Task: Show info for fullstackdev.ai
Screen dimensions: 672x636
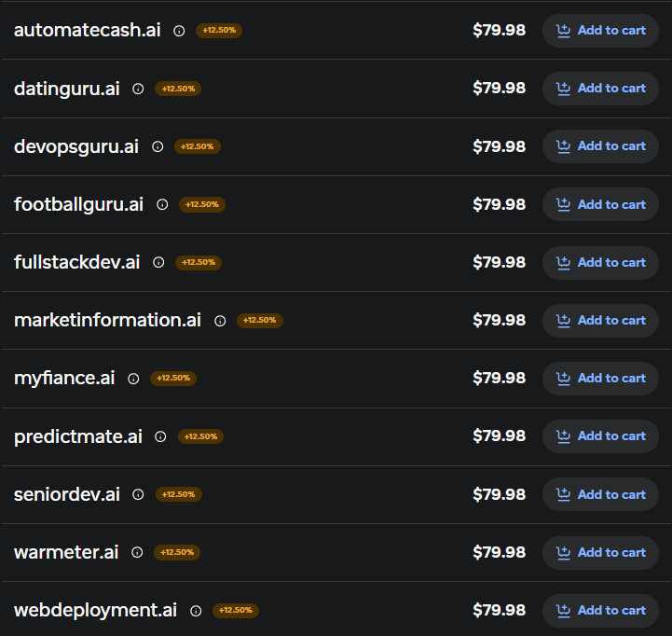Action: (158, 262)
